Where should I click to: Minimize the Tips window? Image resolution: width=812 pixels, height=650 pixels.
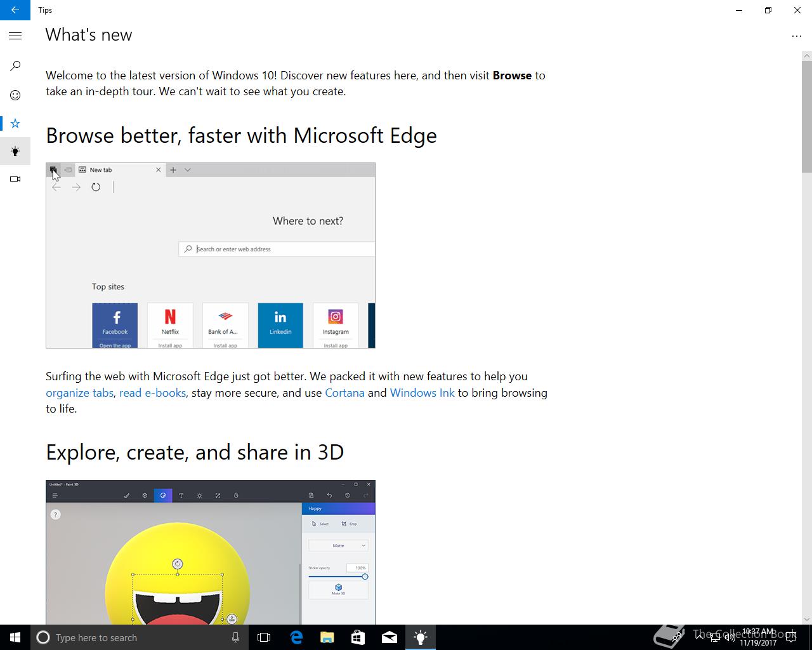pos(739,10)
